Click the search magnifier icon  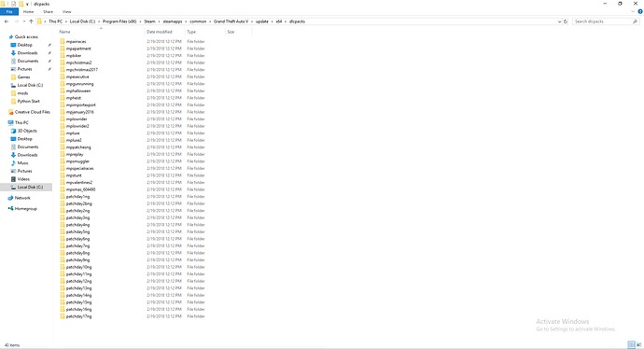(x=636, y=21)
